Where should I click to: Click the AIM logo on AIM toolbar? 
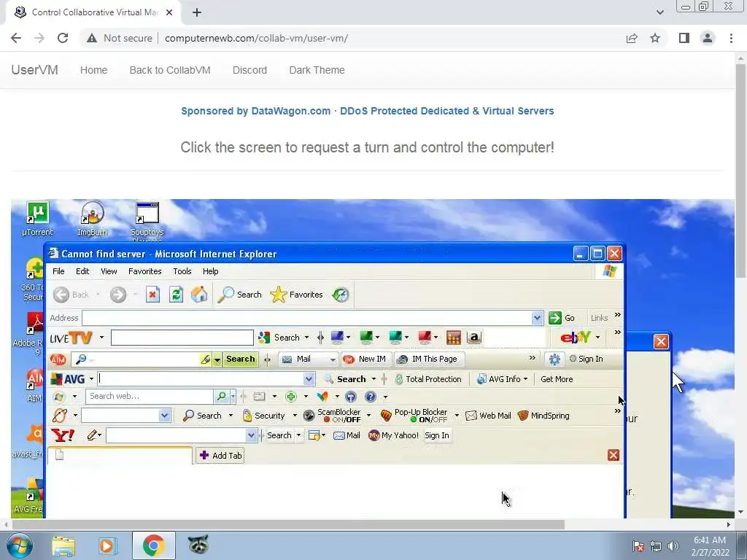[58, 359]
